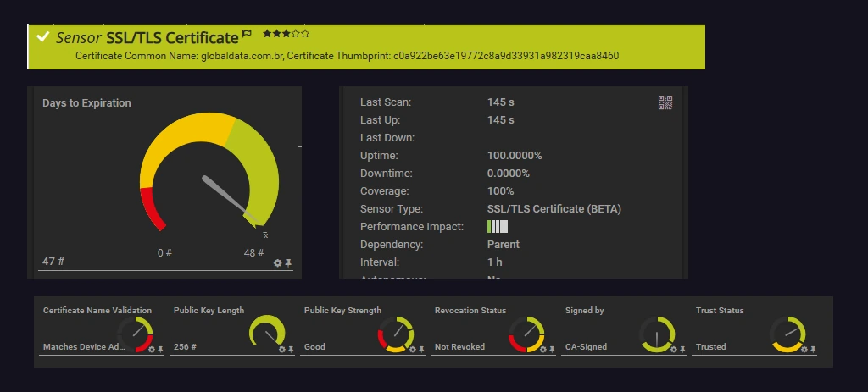The width and height of the screenshot is (868, 392).
Task: Open Public Key Length settings gear
Action: click(x=282, y=350)
